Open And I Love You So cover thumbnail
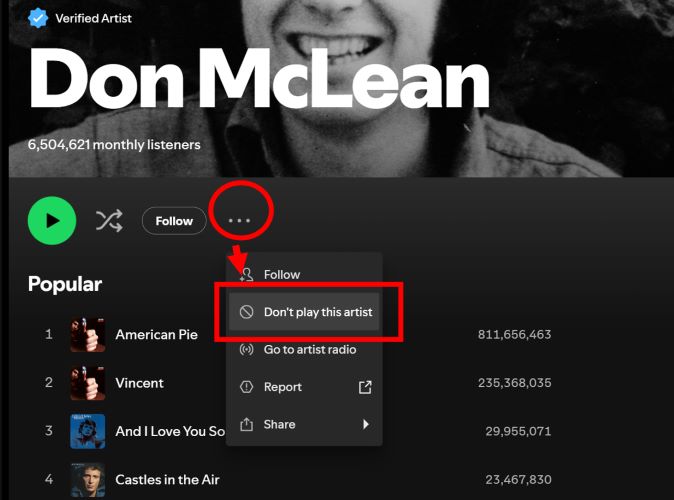This screenshot has width=674, height=500. tap(88, 431)
